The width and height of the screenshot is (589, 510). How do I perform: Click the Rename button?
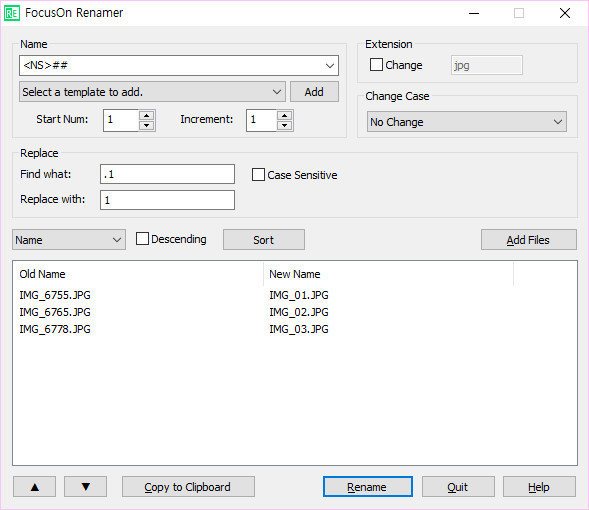(x=368, y=487)
